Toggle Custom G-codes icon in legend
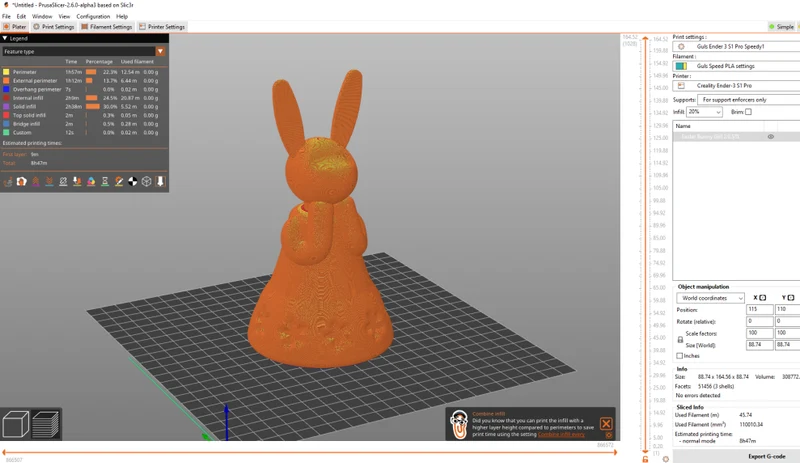The height and width of the screenshot is (463, 800). pyautogui.click(x=118, y=181)
